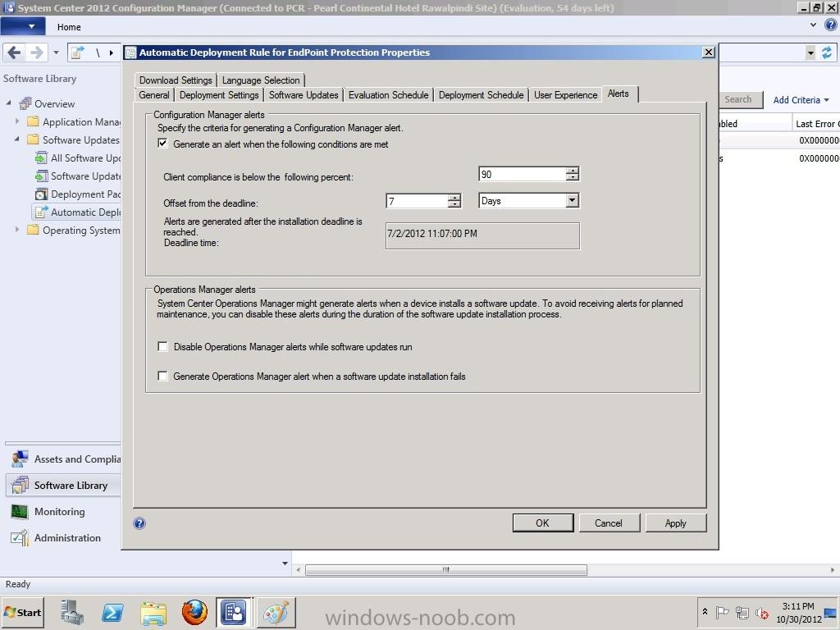Open the Days offset unit dropdown
Viewport: 840px width, 630px height.
[x=573, y=200]
